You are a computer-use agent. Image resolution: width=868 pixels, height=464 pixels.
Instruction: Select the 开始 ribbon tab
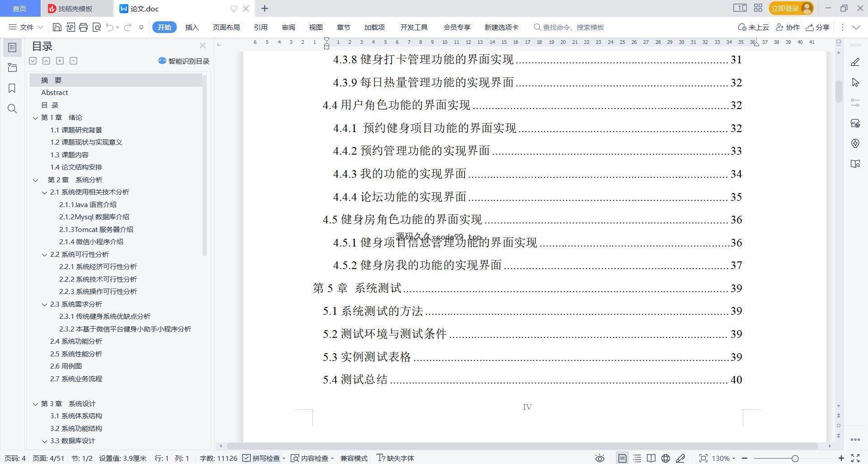164,27
